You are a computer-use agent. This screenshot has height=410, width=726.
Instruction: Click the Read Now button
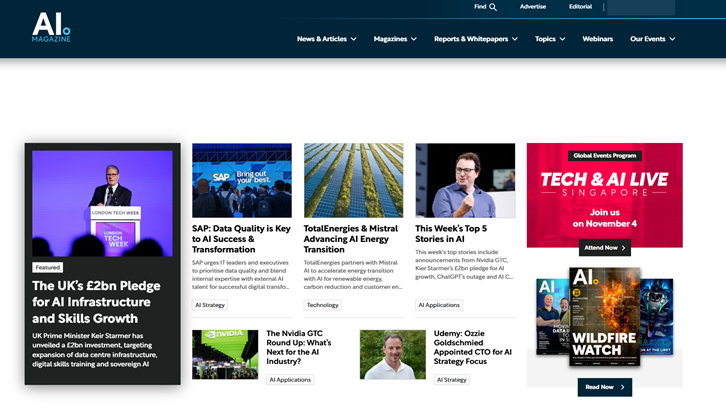[x=605, y=387]
